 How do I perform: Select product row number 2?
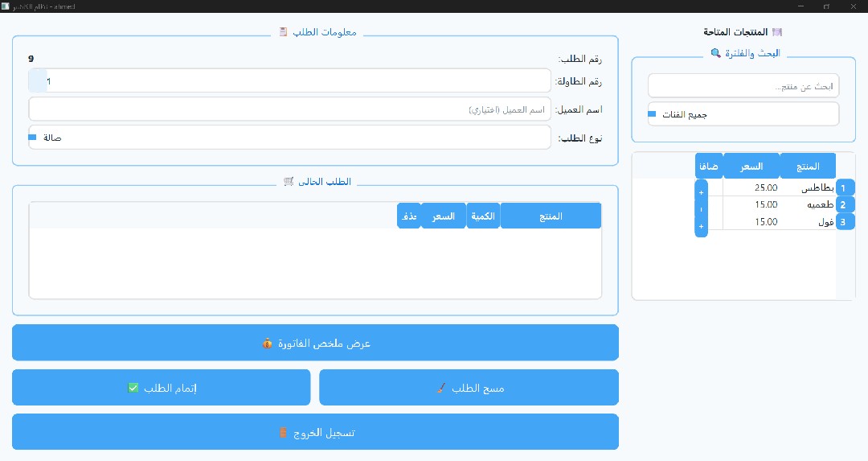click(844, 205)
